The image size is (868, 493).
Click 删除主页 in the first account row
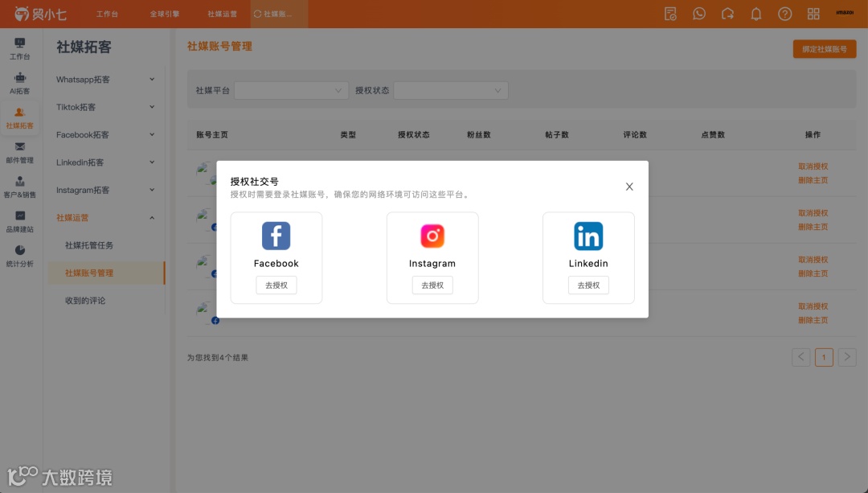[x=813, y=180]
